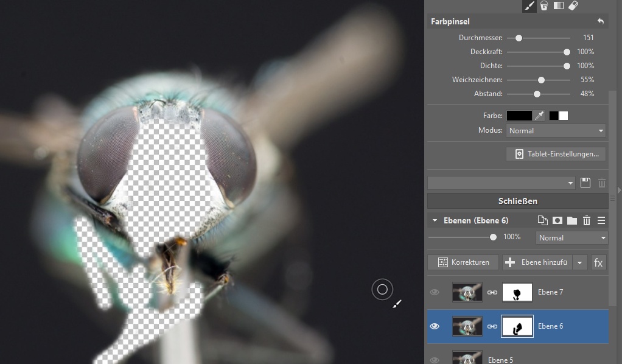Select the paint bucket fill tool
The height and width of the screenshot is (364, 622).
pos(544,5)
